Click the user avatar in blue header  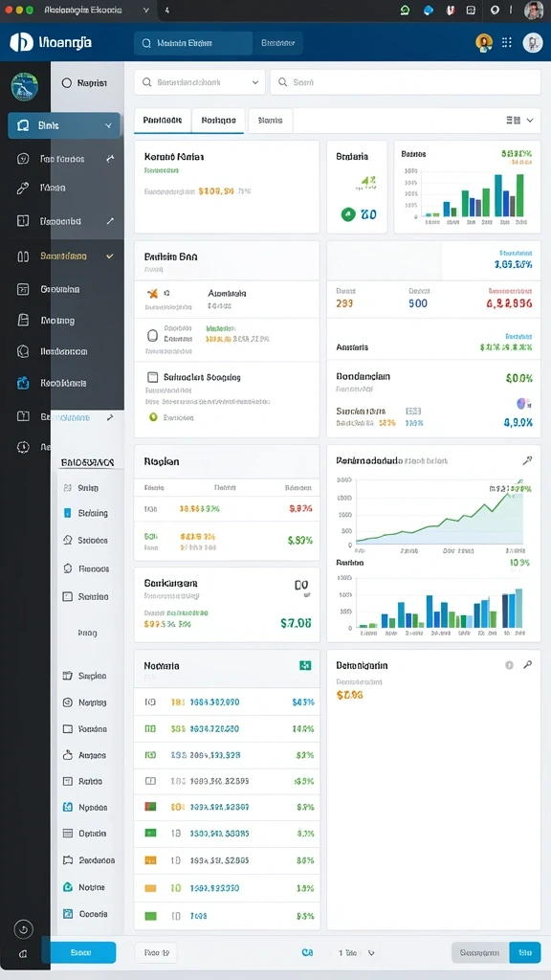(532, 42)
